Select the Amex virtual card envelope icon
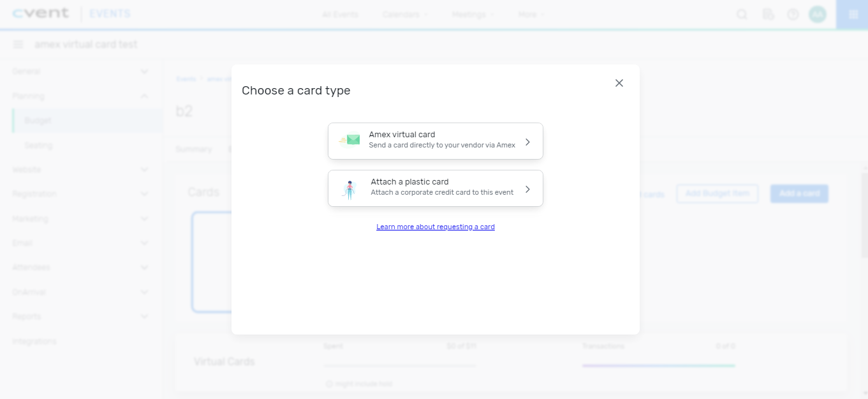Viewport: 868px width, 399px height. (x=349, y=140)
